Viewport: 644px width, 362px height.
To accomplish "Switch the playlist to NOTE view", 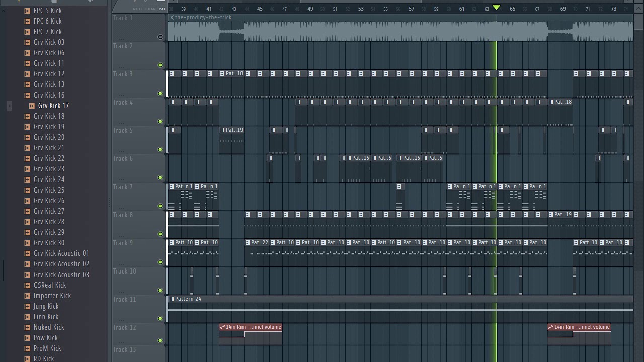I will point(138,9).
